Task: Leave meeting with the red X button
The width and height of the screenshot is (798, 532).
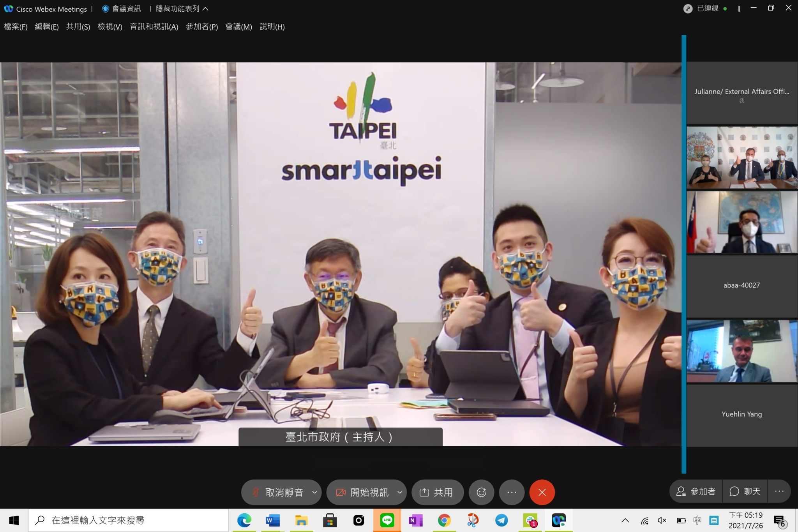Action: click(542, 492)
